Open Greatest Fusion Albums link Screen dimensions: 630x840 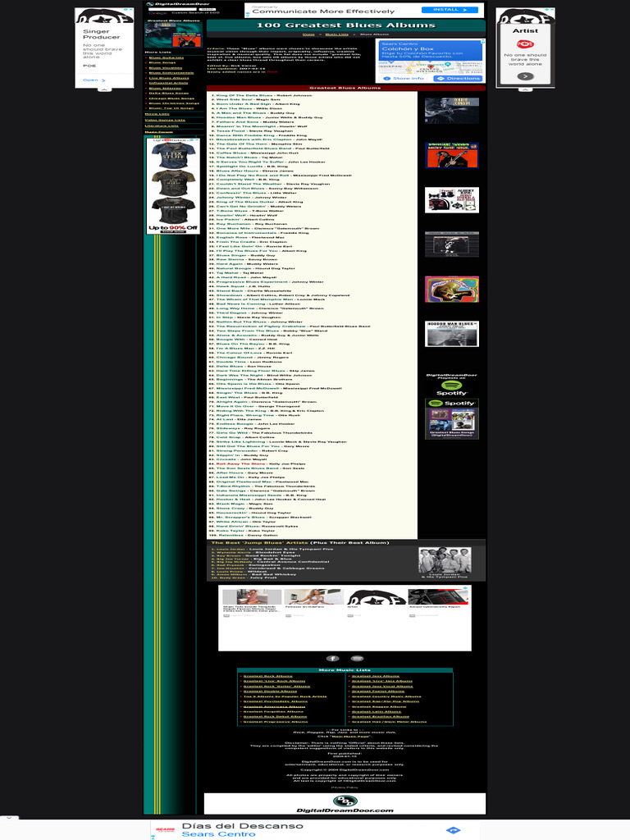[377, 691]
